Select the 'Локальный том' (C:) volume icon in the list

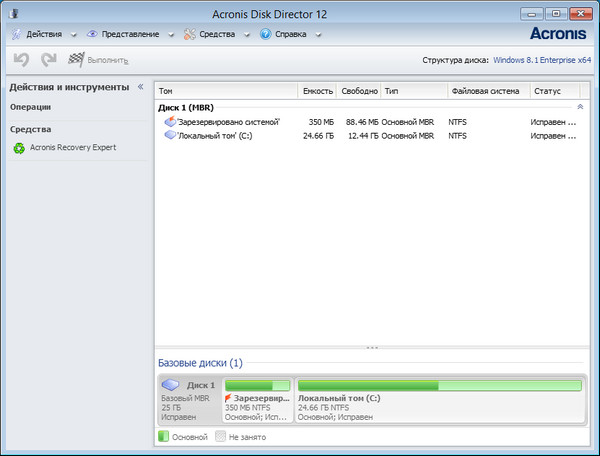tap(170, 136)
